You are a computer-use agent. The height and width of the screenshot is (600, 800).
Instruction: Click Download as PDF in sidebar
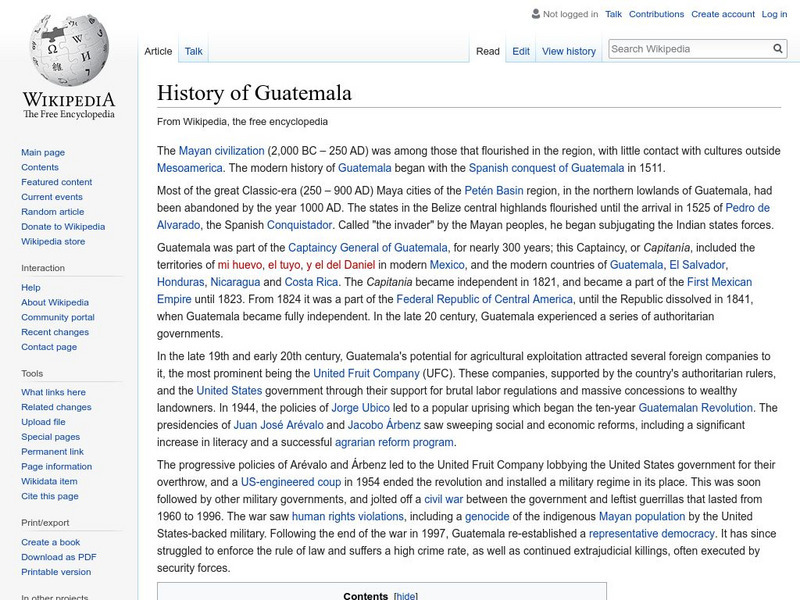(58, 557)
